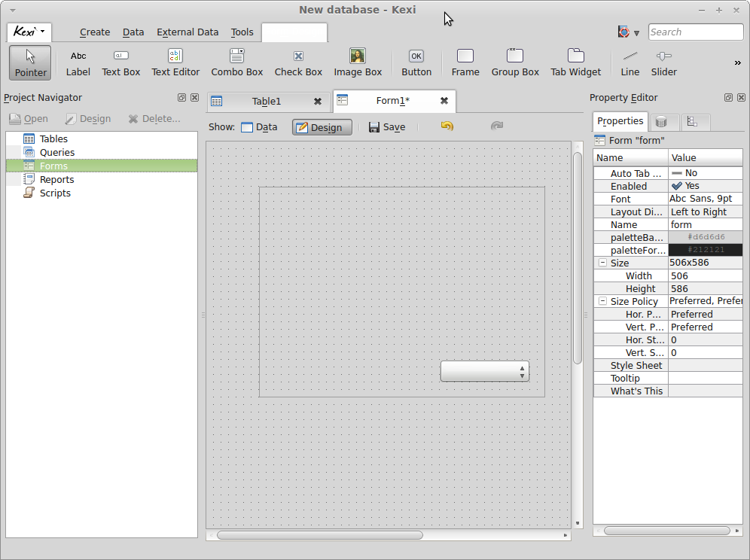Select the Text Box widget tool
Screen dimensions: 750x560
pos(121,63)
